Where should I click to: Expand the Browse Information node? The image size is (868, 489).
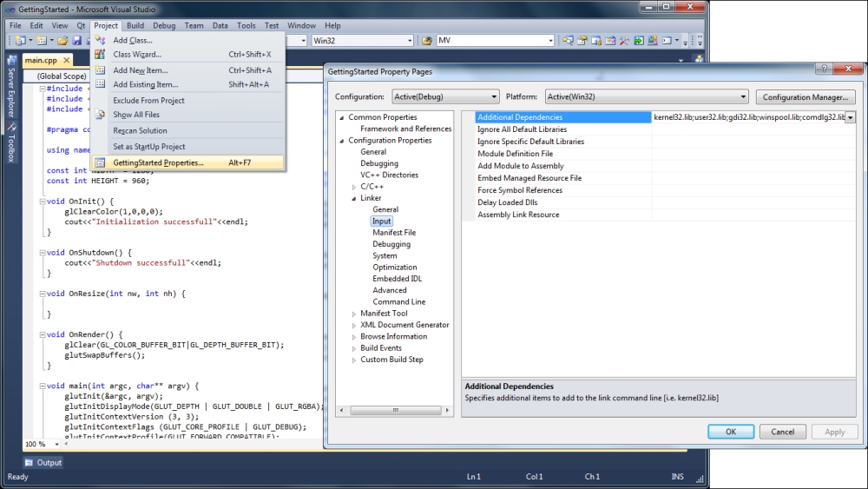(354, 337)
